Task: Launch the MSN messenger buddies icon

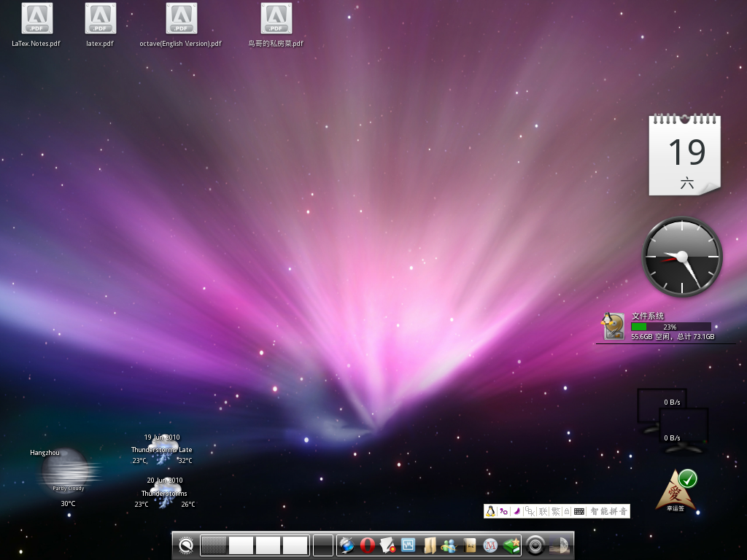Action: pyautogui.click(x=449, y=545)
